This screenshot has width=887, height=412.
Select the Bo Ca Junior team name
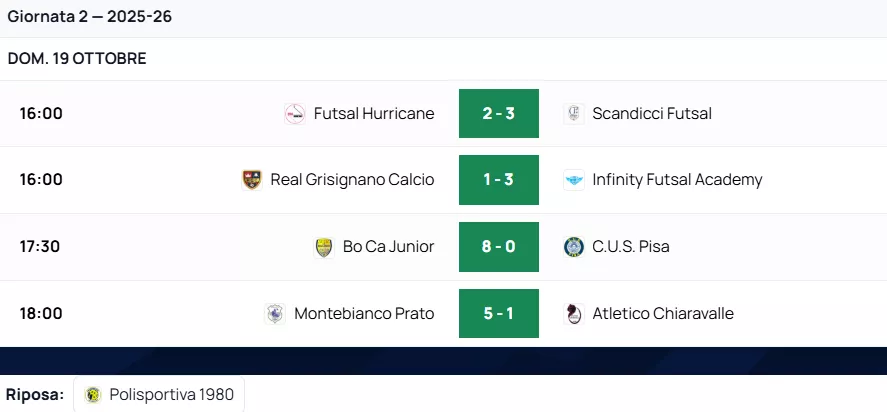coord(388,247)
